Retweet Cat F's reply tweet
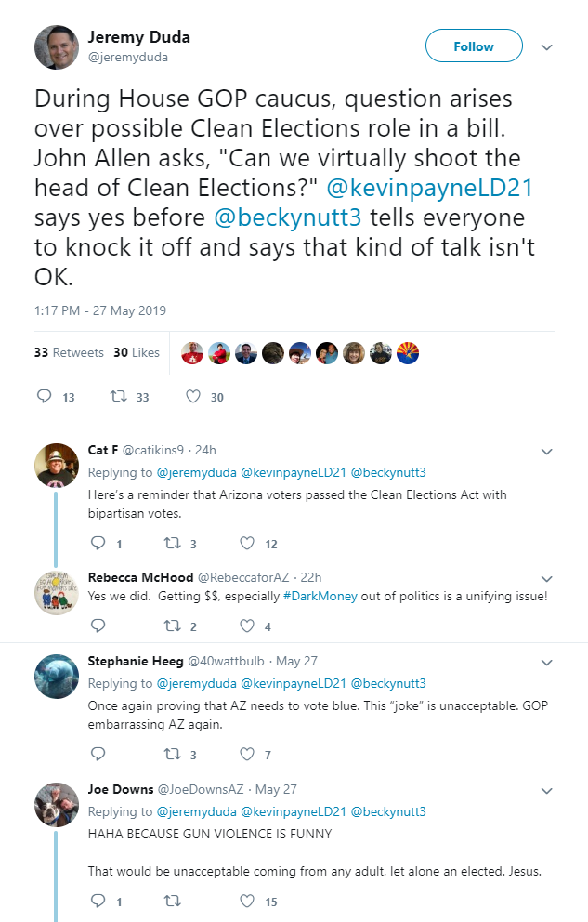Screen dimensions: 588x922 [x=172, y=544]
